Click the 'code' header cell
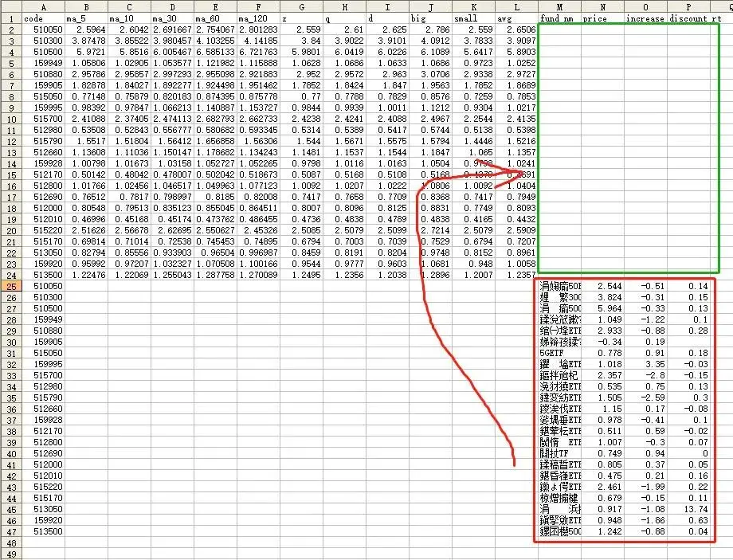 coord(44,18)
